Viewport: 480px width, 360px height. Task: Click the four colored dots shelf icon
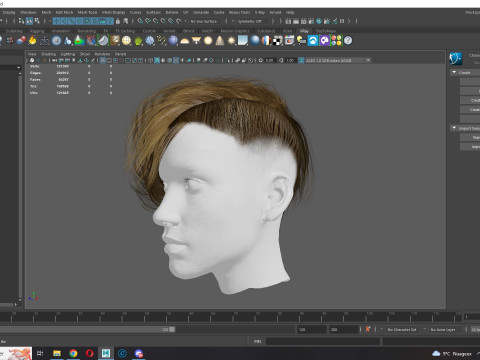(337, 41)
